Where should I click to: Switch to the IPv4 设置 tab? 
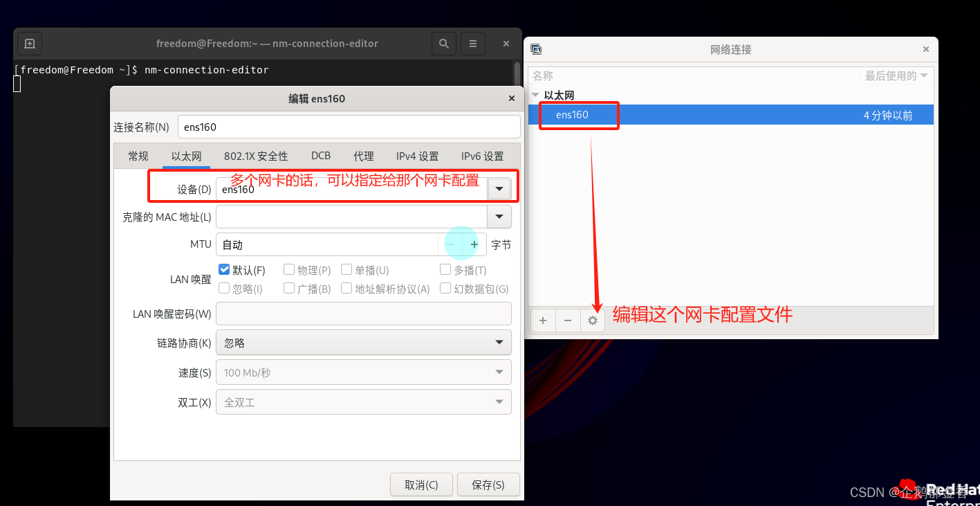click(x=418, y=156)
